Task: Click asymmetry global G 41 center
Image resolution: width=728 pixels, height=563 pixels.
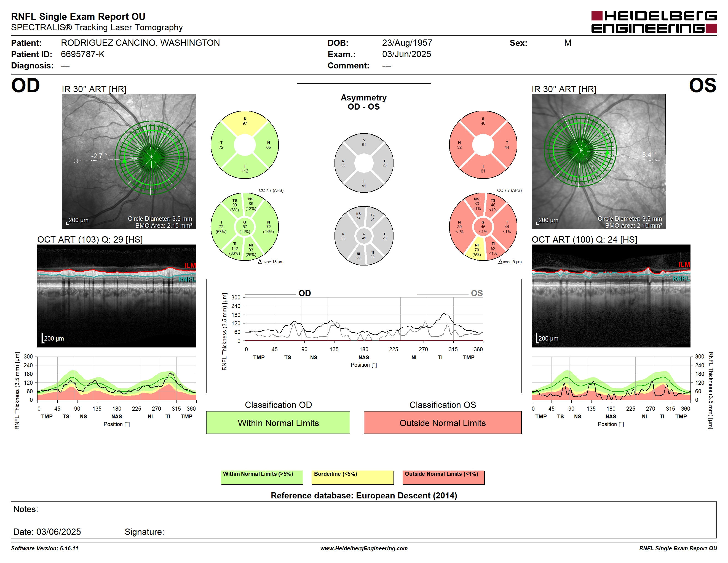Action: tap(364, 236)
